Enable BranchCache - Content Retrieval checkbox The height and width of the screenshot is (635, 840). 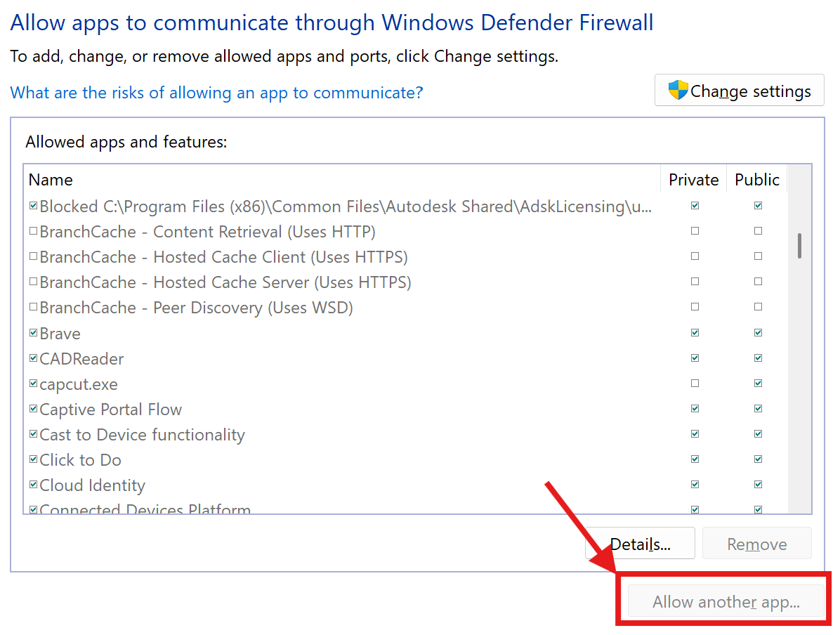(33, 231)
